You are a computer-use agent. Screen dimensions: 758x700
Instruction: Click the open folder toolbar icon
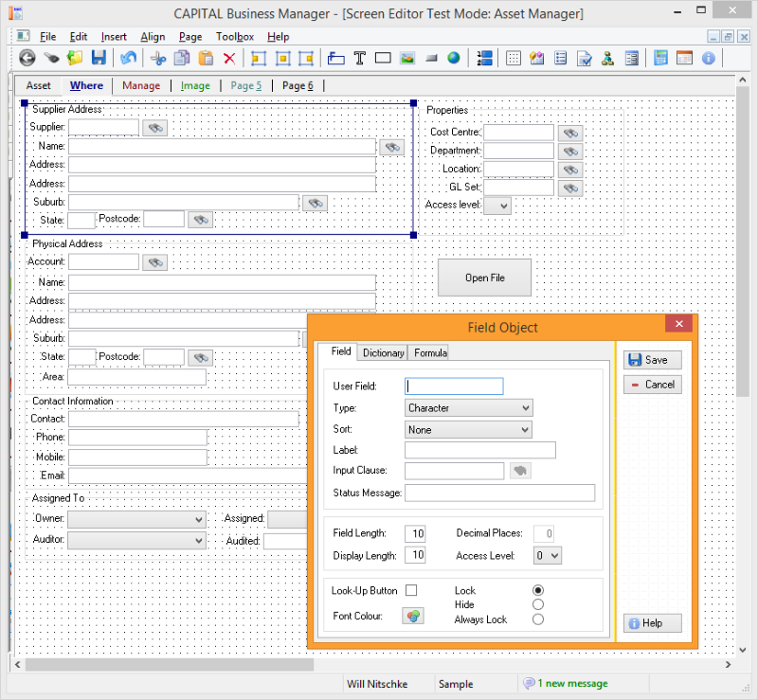[75, 58]
